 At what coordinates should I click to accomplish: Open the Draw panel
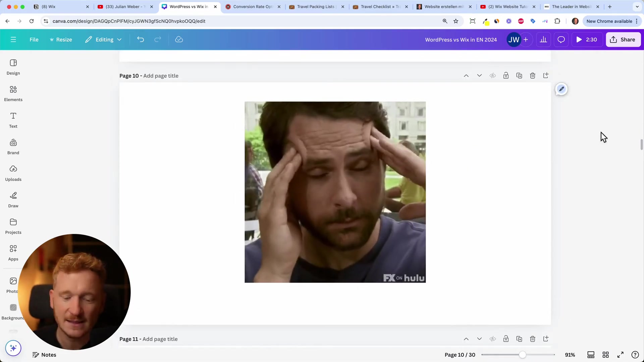(13, 200)
